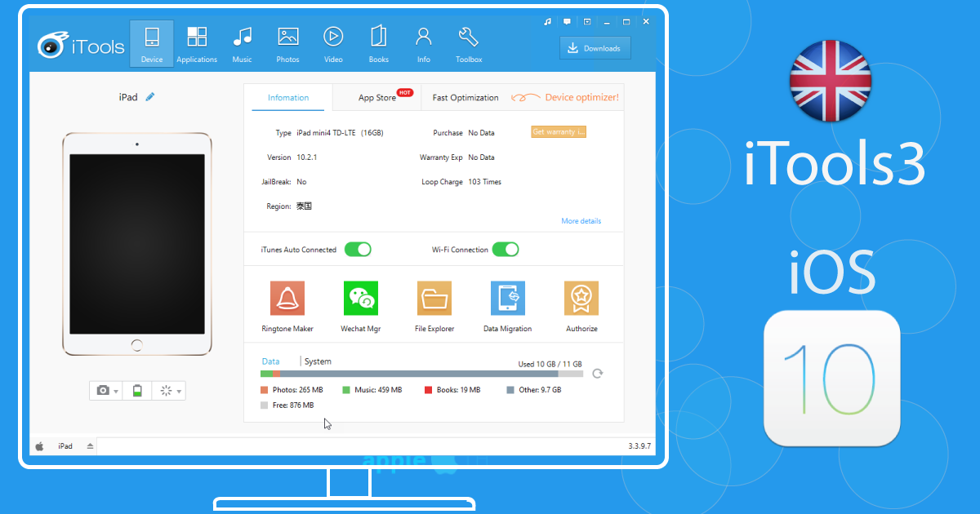Click Used 10 GB / 11 GB text
Image resolution: width=980 pixels, height=514 pixels.
550,364
